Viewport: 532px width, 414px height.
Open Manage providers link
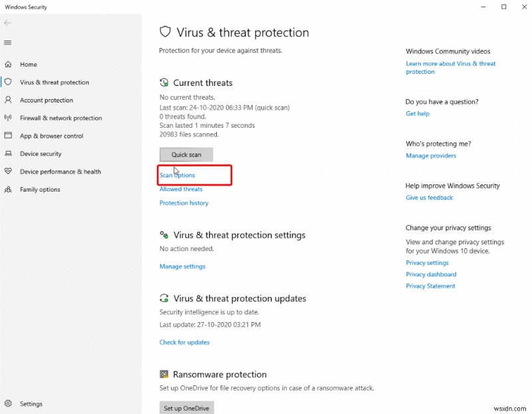[431, 156]
